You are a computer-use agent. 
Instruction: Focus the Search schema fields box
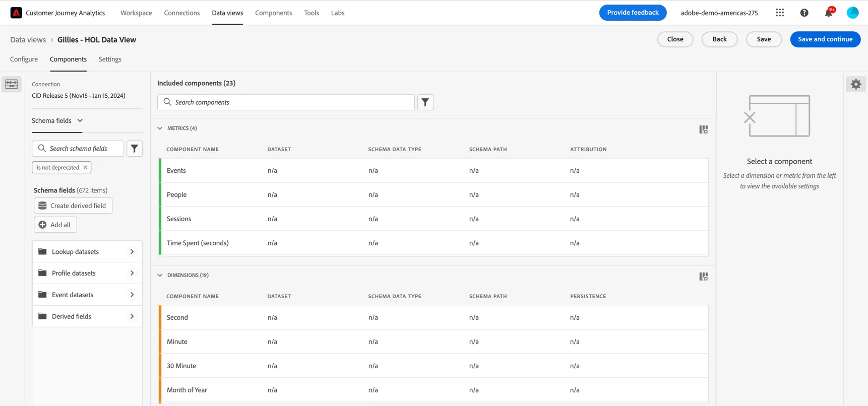[x=78, y=149]
